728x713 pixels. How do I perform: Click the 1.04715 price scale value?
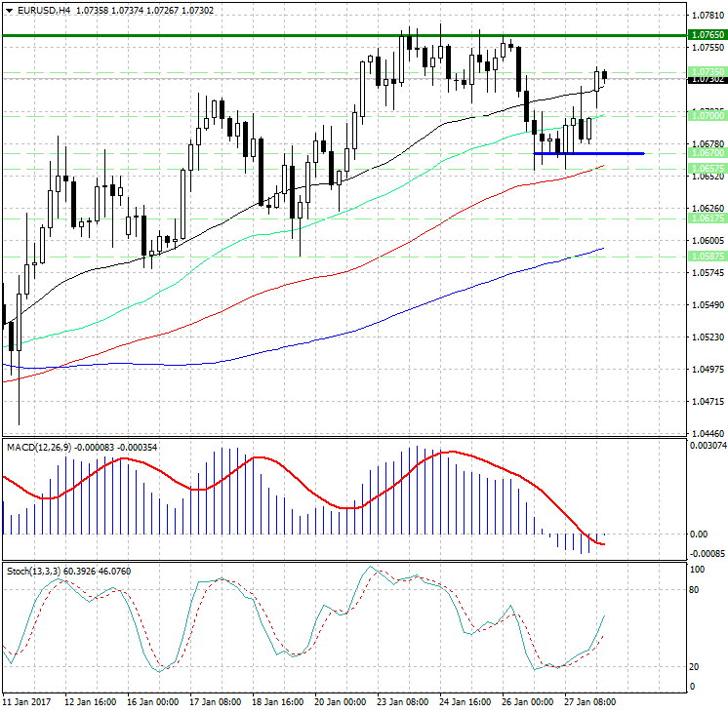coord(708,401)
